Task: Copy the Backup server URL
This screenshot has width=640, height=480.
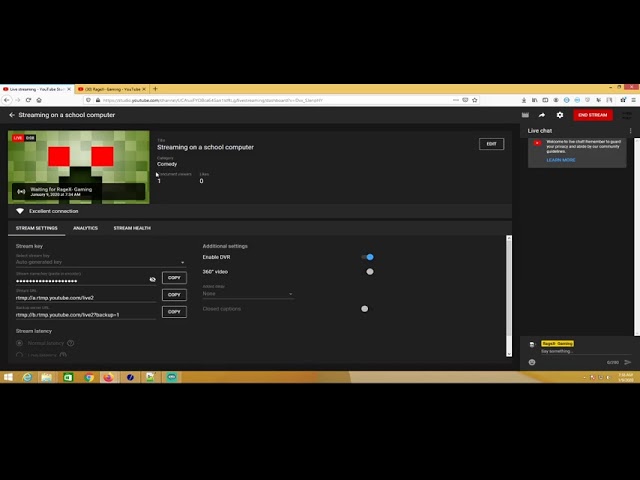Action: (x=174, y=312)
